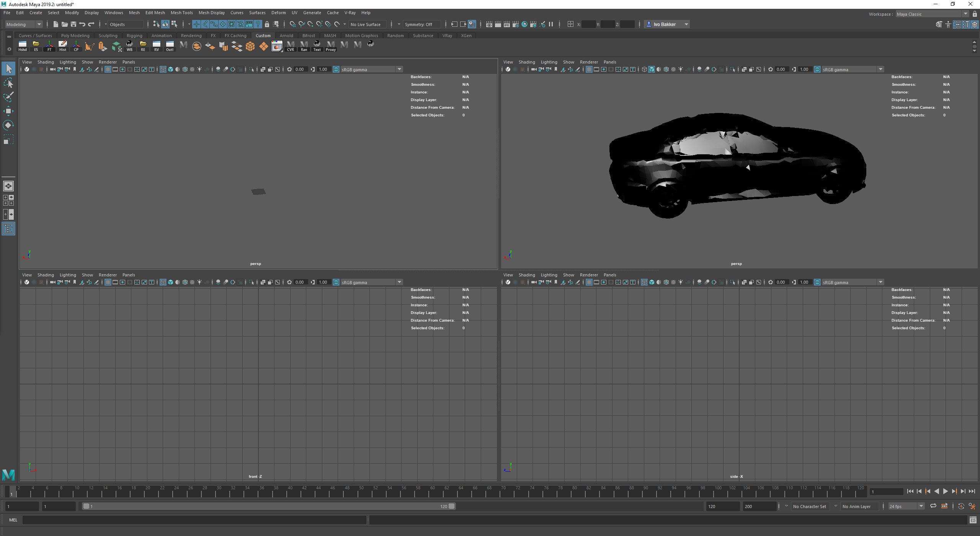The width and height of the screenshot is (980, 536).
Task: Save the scene with the disk icon
Action: click(73, 24)
